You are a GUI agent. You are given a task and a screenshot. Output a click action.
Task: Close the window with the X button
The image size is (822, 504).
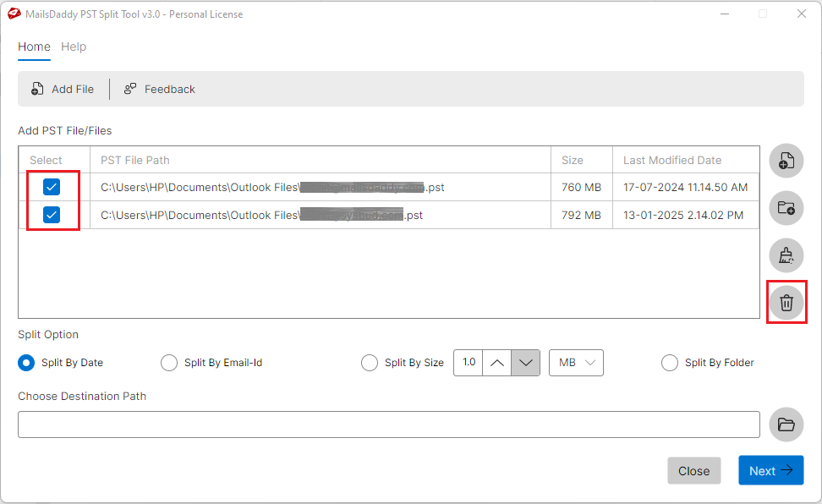802,14
